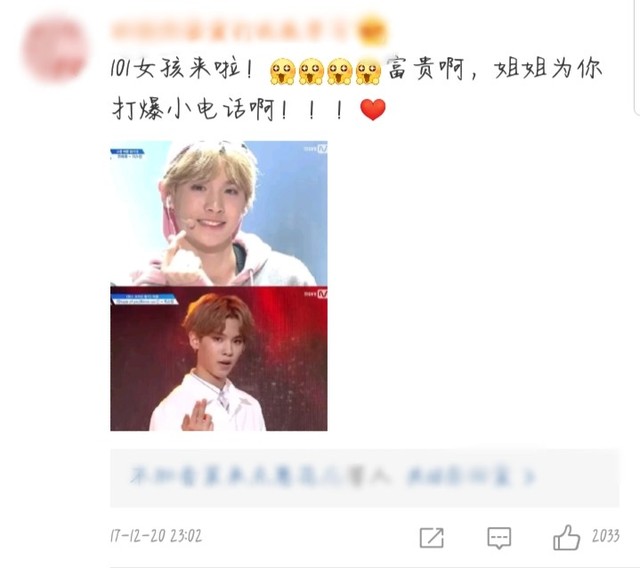
Task: Click the post text '101女孩来啦'
Action: pyautogui.click(x=176, y=68)
